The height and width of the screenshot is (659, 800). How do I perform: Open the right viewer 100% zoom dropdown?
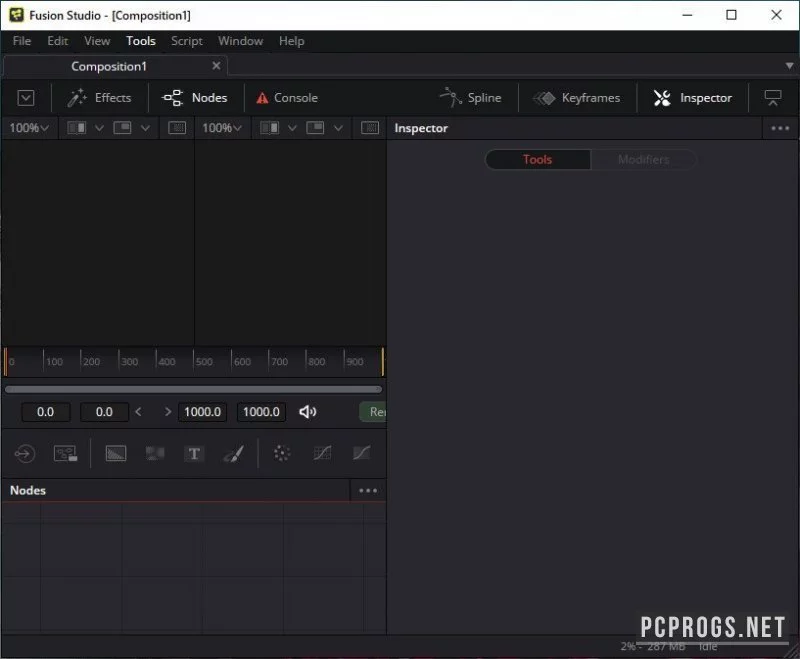pos(222,128)
